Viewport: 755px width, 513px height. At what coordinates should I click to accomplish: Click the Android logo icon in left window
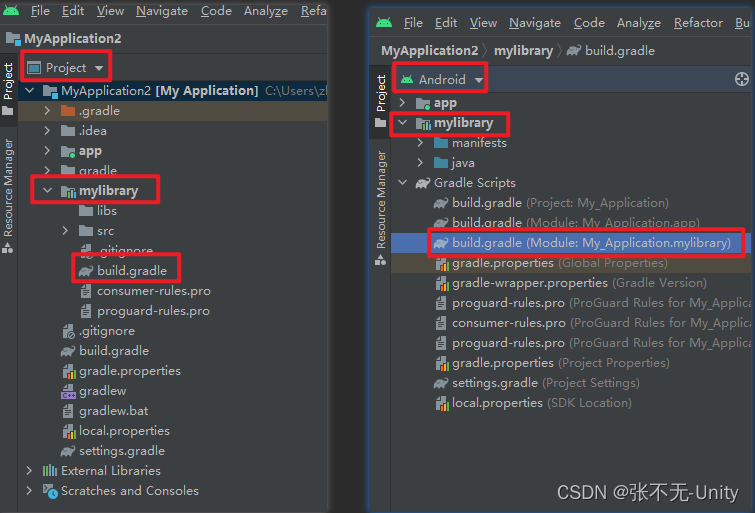pos(11,10)
